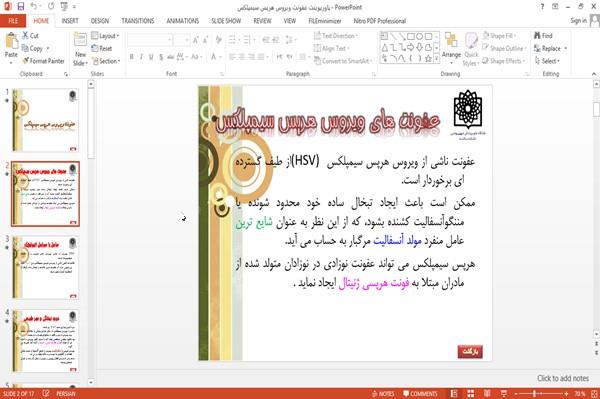Viewport: 600px width, 399px height.
Task: Click the Reset slide button
Action: [102, 48]
